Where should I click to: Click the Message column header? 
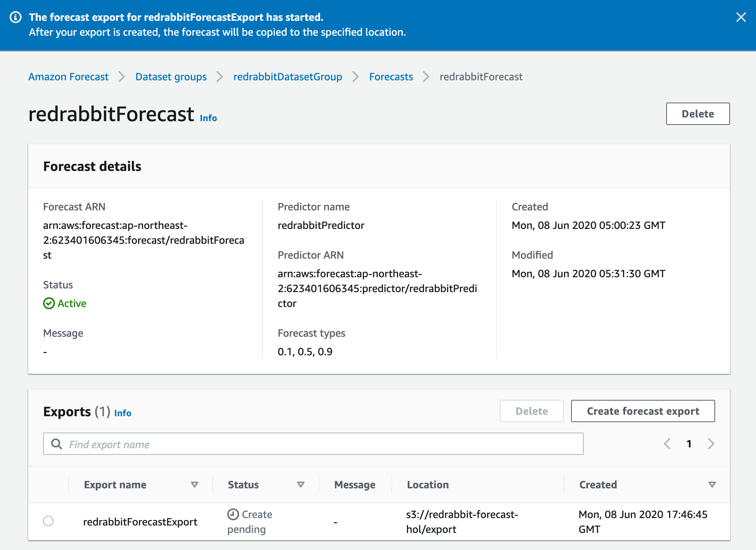355,485
